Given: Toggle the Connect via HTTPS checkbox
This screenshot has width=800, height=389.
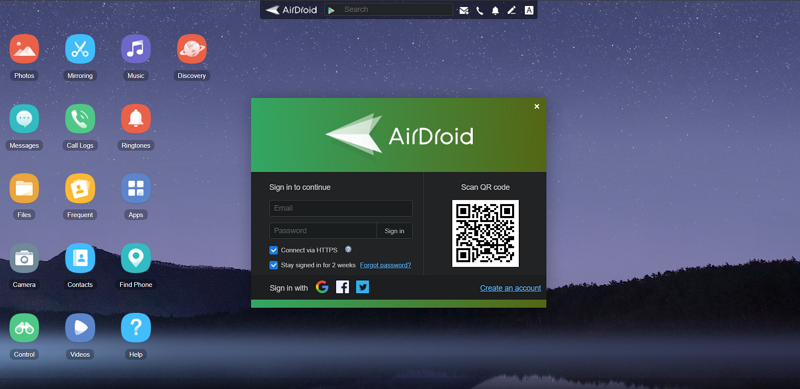Looking at the screenshot, I should click(x=273, y=250).
